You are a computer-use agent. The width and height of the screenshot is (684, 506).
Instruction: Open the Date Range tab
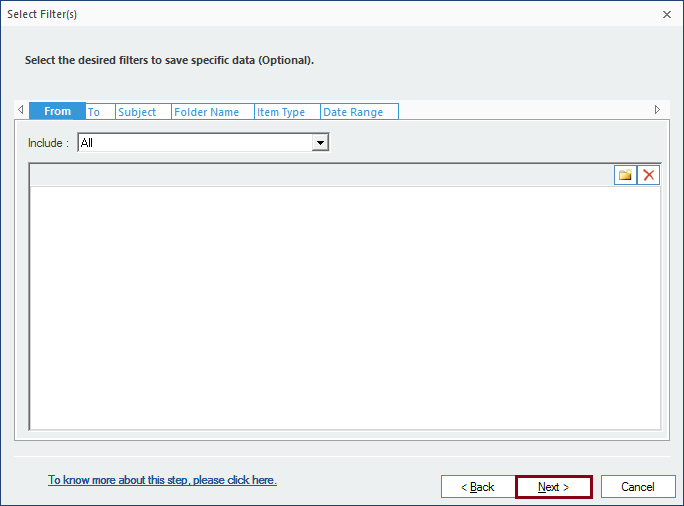point(359,112)
